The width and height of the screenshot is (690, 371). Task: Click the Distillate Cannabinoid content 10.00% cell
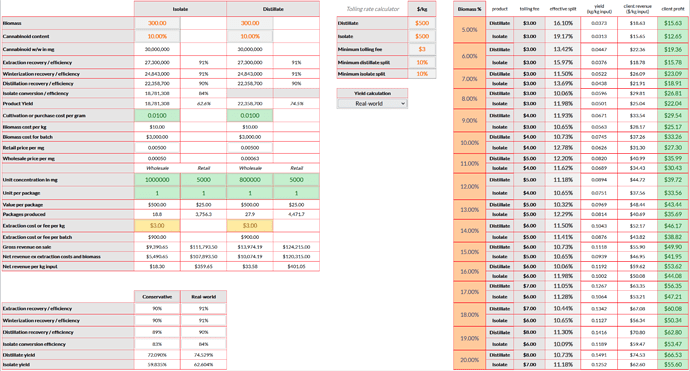click(x=250, y=37)
